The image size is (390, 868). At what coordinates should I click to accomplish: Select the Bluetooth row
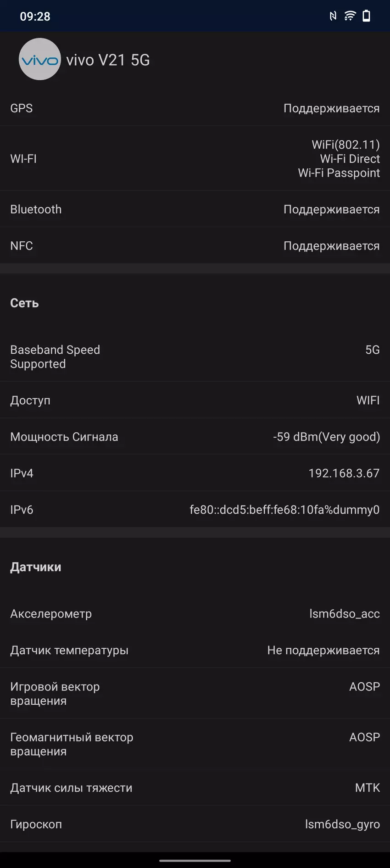(x=195, y=209)
